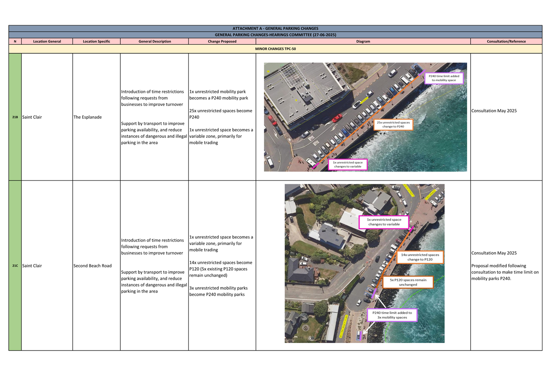The height and width of the screenshot is (392, 555).
Task: Click the 'Consultation/Reference' column header
Action: (x=506, y=41)
